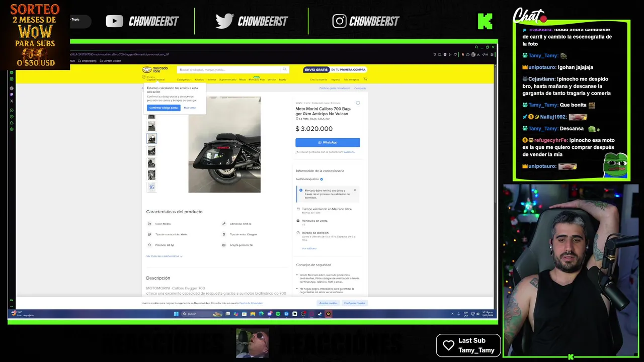The height and width of the screenshot is (362, 644).
Task: Open Task View on the taskbar
Action: pyautogui.click(x=227, y=314)
